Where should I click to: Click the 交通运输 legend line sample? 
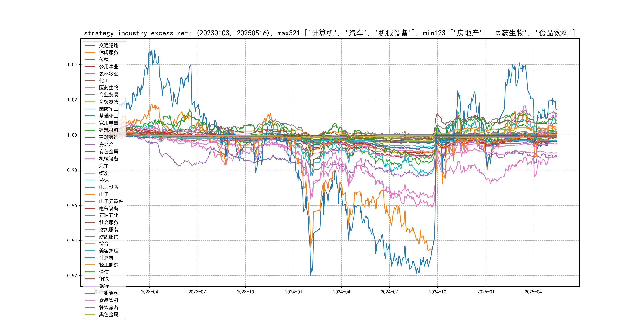click(90, 46)
